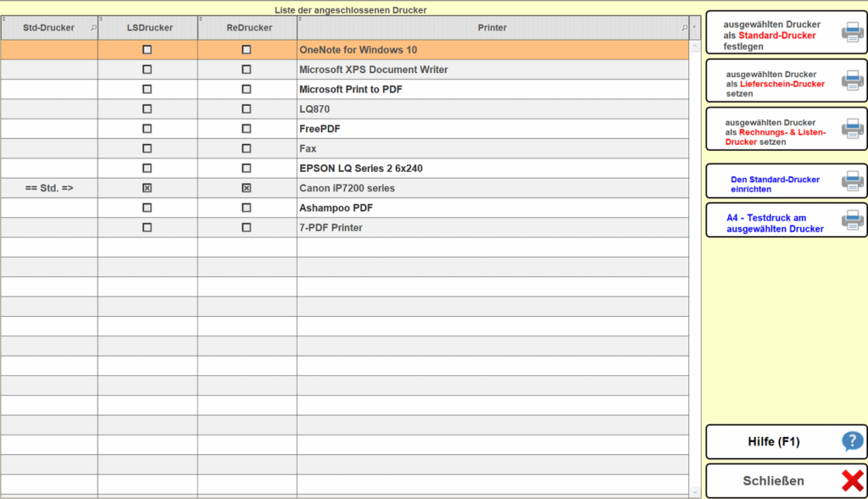Click printer icon on Standard-Drucker festlegen button
The width and height of the screenshot is (868, 499).
(853, 32)
